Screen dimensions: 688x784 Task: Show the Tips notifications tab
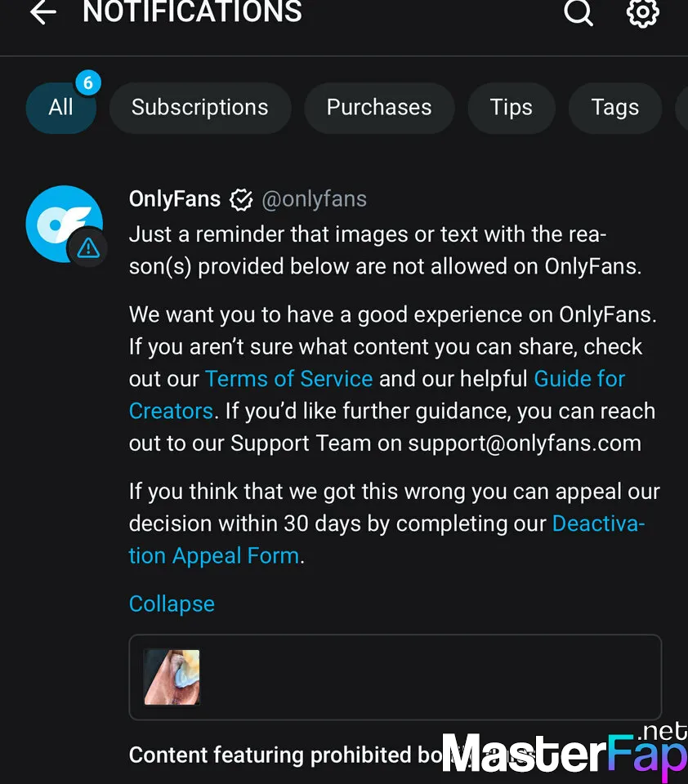(512, 108)
